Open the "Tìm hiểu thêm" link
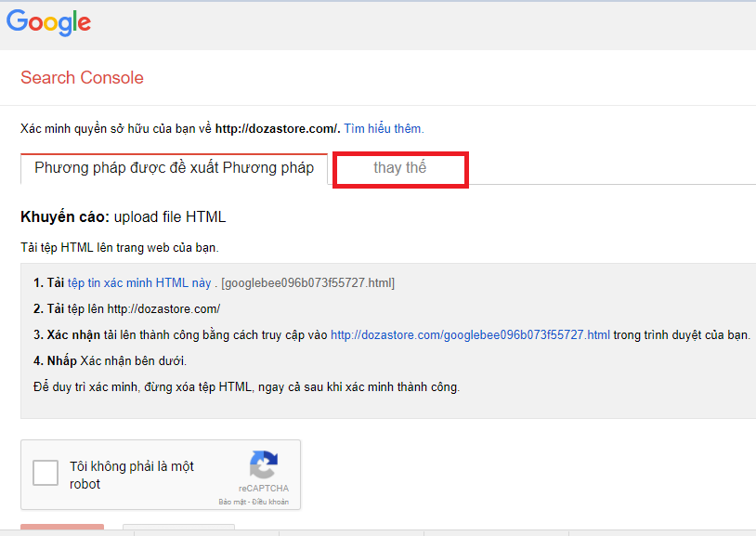The width and height of the screenshot is (756, 536). pyautogui.click(x=384, y=129)
